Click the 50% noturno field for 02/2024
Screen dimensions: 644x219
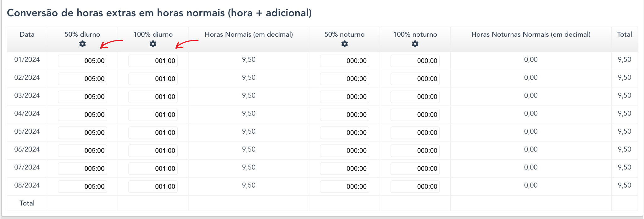(345, 79)
